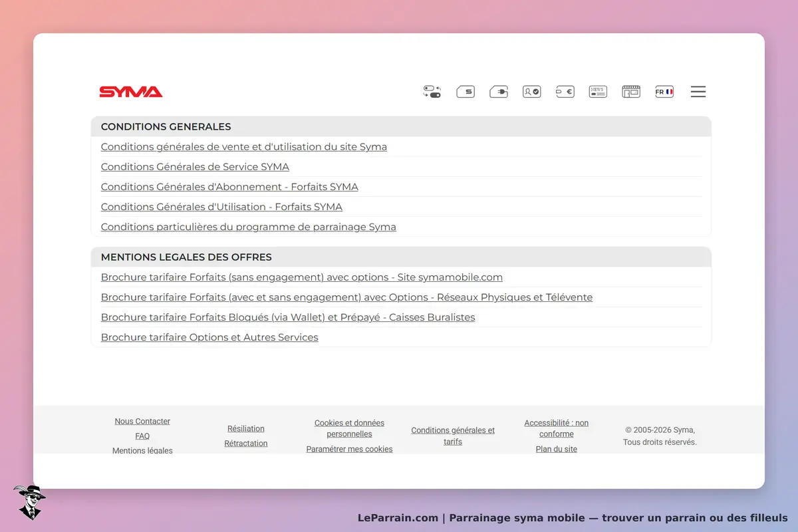Click the Rétractation footer link
Image resolution: width=798 pixels, height=532 pixels.
[x=246, y=444]
